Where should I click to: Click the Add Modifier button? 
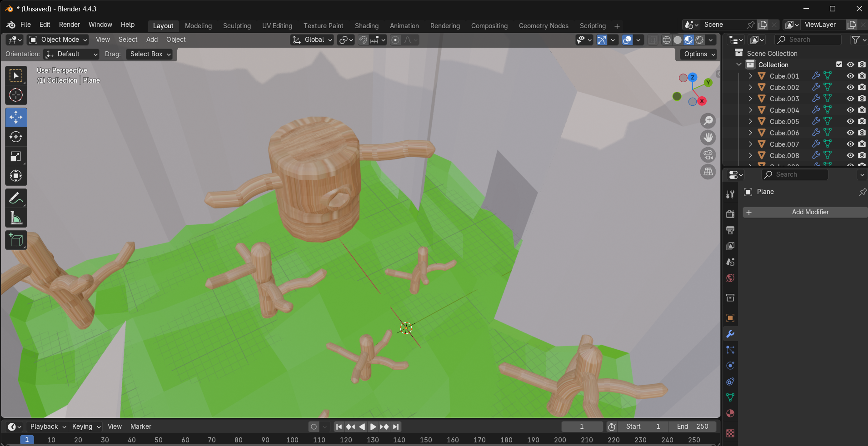pyautogui.click(x=805, y=212)
